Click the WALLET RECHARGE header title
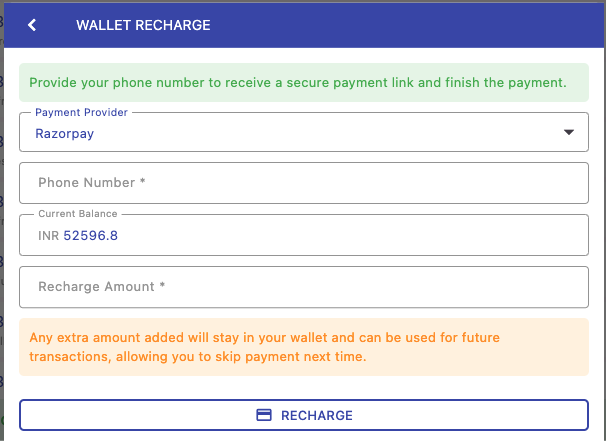The height and width of the screenshot is (441, 606). [x=143, y=25]
